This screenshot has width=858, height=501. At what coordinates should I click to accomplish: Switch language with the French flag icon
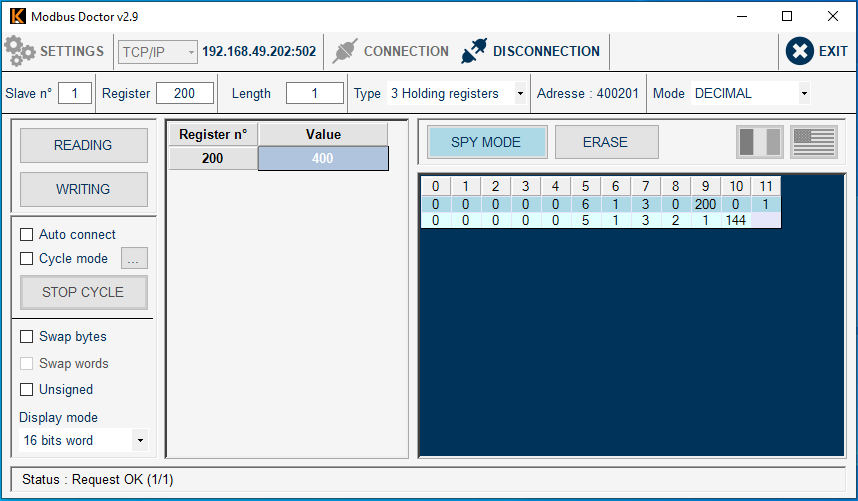(x=760, y=142)
